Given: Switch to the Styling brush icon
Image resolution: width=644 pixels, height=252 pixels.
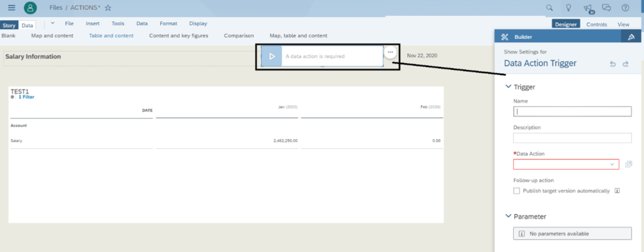Looking at the screenshot, I should coord(631,37).
